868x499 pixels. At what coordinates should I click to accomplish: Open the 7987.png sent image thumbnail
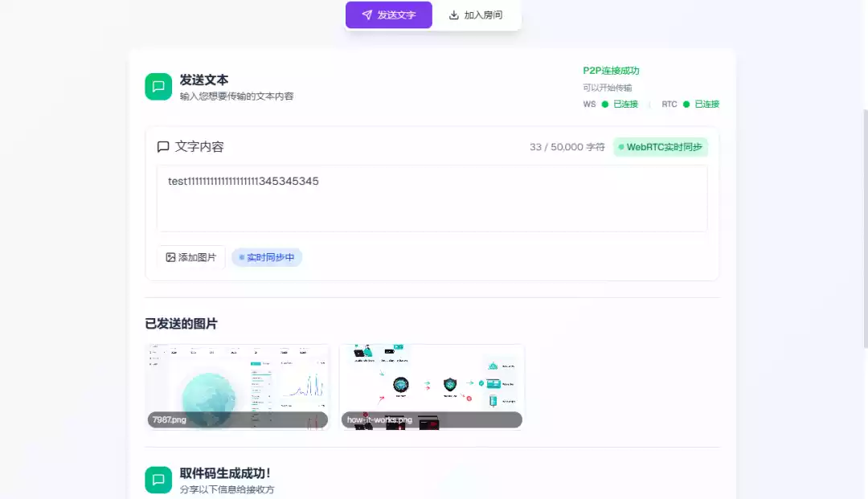pos(238,387)
